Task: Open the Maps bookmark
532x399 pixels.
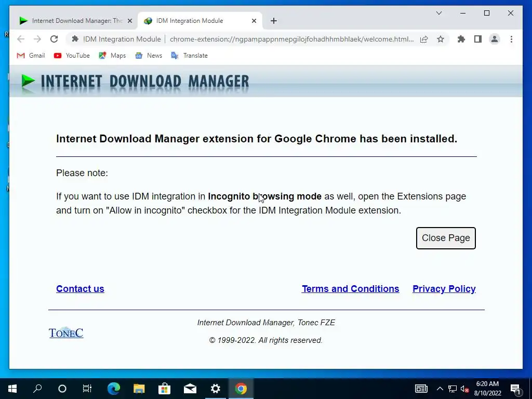Action: click(x=112, y=55)
